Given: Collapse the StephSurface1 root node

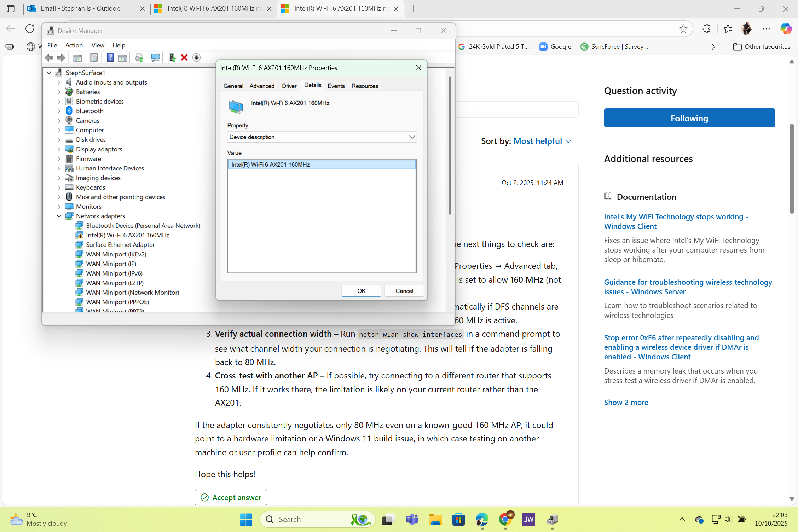Looking at the screenshot, I should pos(49,73).
